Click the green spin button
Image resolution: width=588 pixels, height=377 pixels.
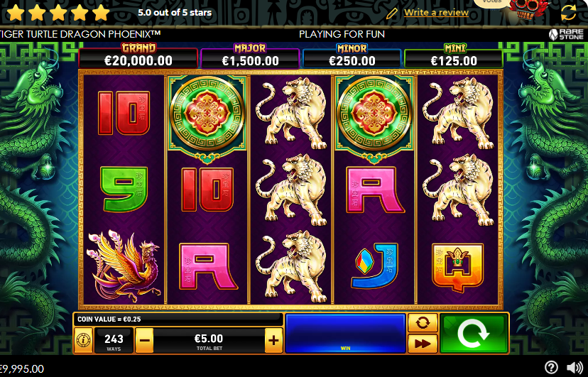click(474, 334)
